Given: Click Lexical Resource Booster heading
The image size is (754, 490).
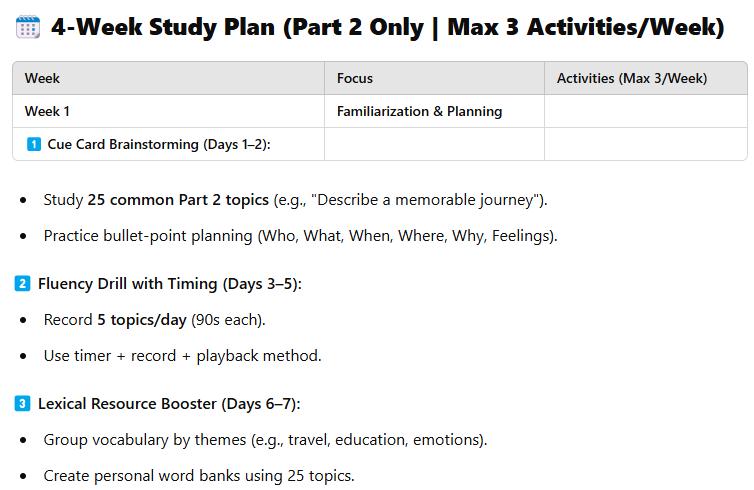Looking at the screenshot, I should tap(169, 404).
